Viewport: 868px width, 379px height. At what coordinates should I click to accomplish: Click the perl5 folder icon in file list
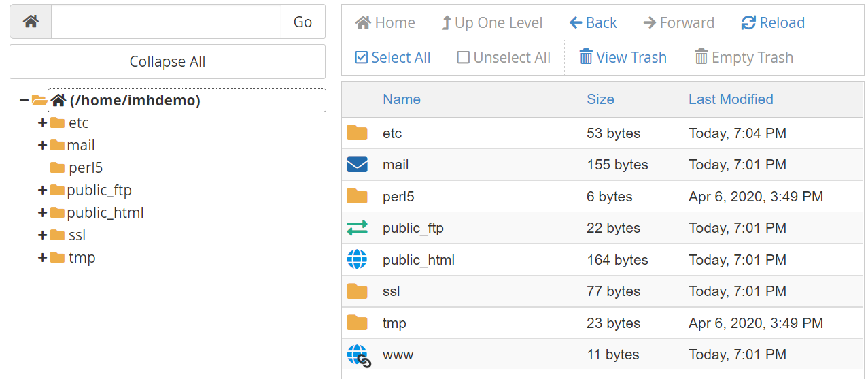coord(357,197)
